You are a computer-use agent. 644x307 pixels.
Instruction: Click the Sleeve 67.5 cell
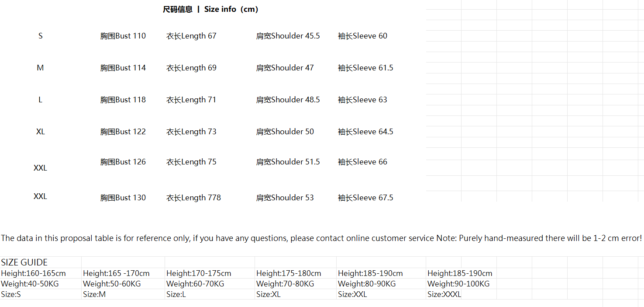pyautogui.click(x=365, y=198)
